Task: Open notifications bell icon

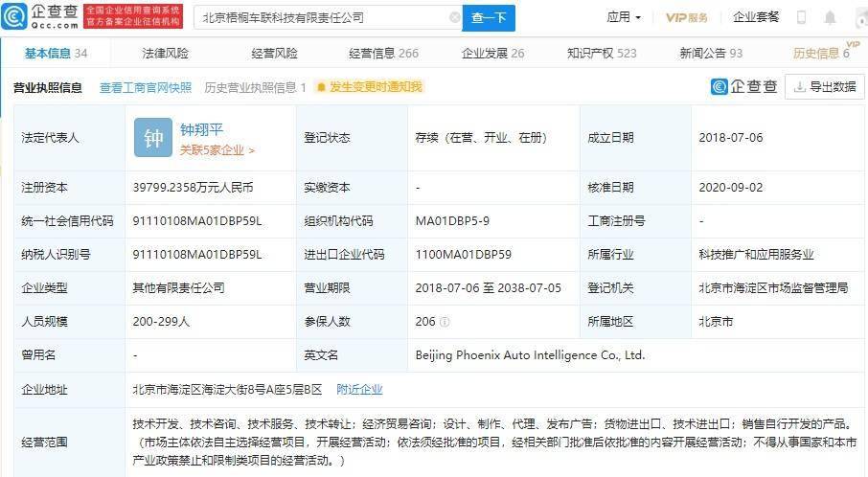Action: [830, 17]
